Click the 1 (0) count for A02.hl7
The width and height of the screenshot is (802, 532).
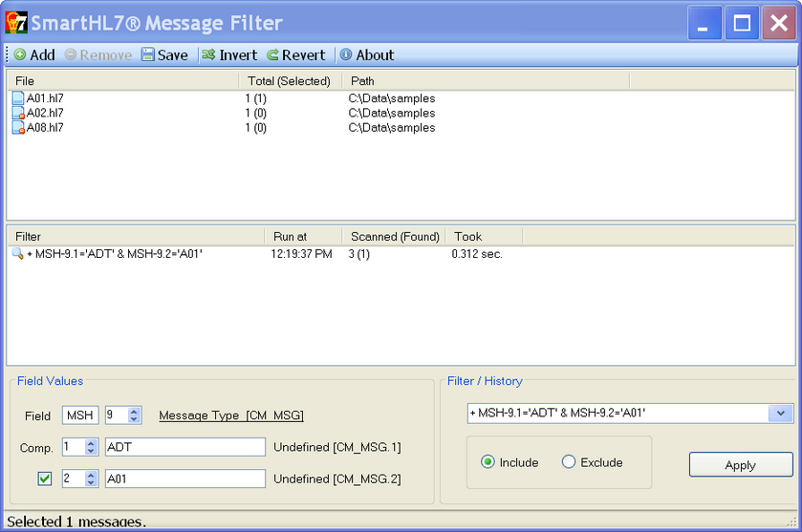[256, 113]
